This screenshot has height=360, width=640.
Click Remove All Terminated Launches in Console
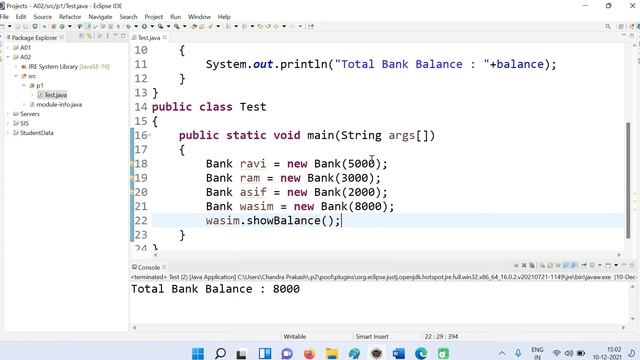532,266
